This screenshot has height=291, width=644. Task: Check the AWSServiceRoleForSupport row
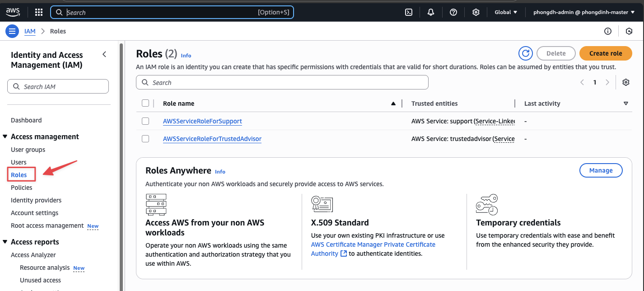tap(145, 121)
